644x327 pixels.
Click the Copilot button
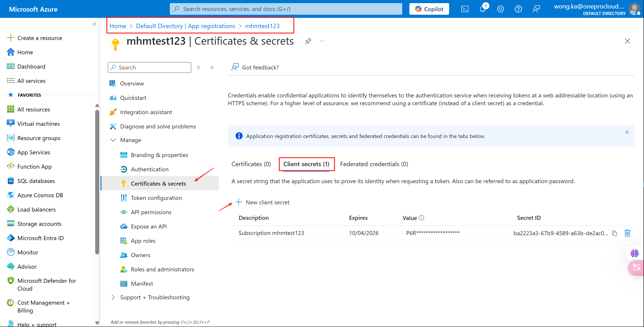coord(429,9)
